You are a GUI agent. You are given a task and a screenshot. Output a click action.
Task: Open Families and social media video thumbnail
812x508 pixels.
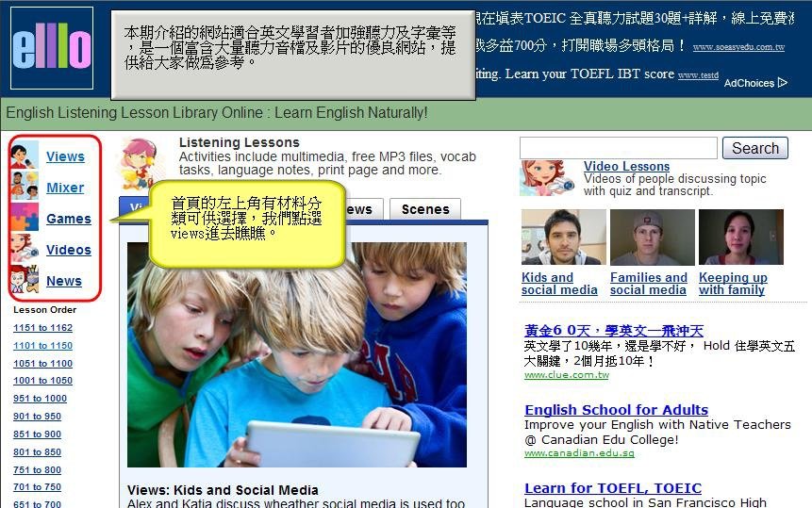tap(653, 237)
